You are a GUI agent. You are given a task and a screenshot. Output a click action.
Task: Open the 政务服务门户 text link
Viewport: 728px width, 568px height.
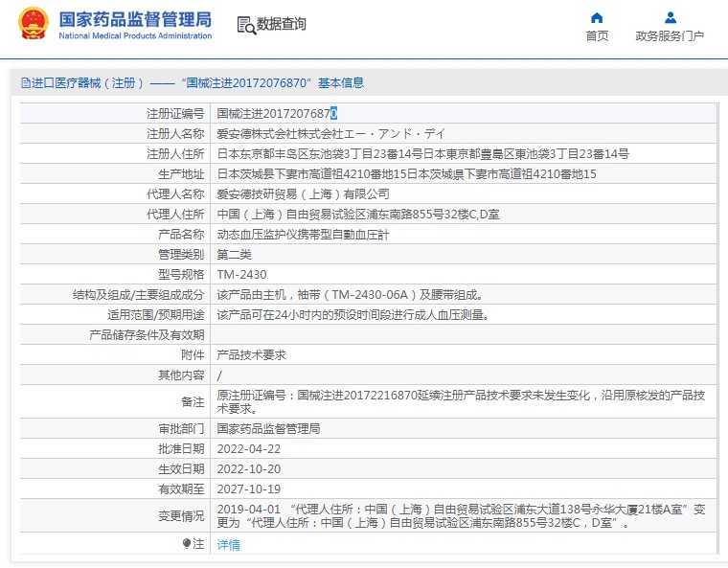tap(670, 36)
